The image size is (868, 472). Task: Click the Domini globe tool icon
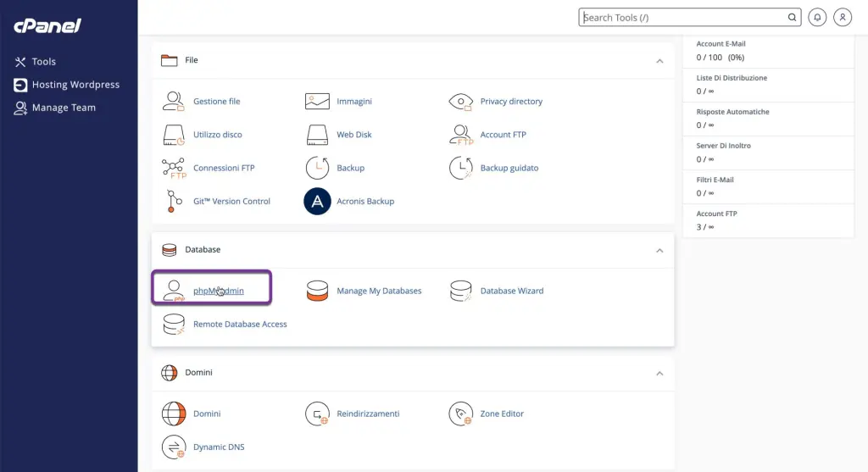pyautogui.click(x=174, y=414)
